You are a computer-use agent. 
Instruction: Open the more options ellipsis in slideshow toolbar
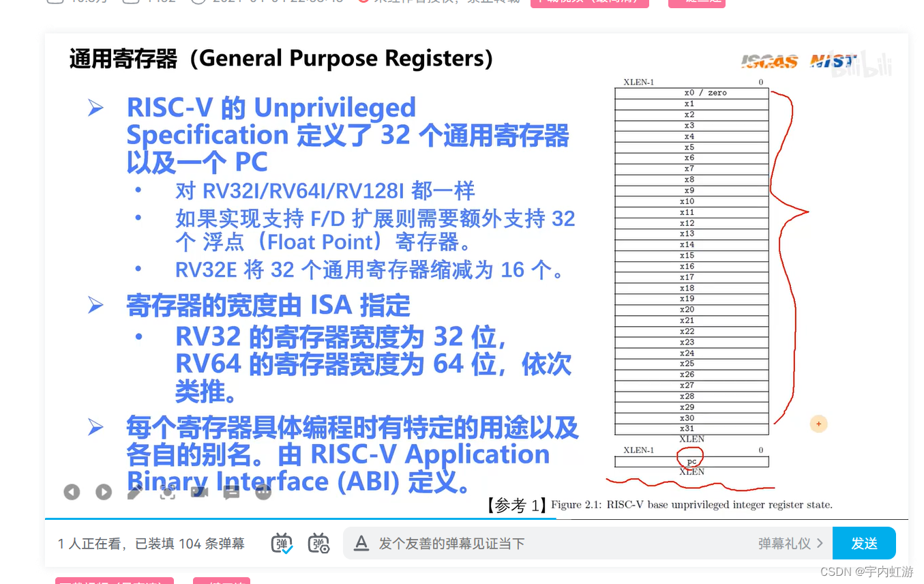tap(263, 492)
